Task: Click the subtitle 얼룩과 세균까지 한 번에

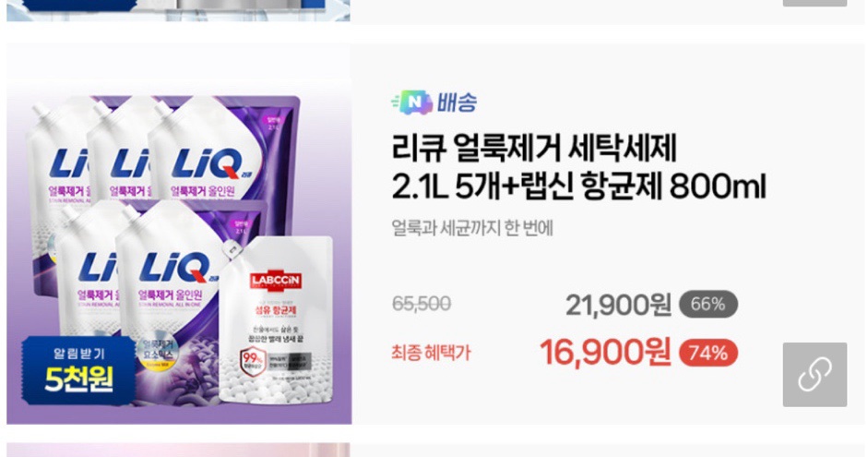Action: [472, 228]
